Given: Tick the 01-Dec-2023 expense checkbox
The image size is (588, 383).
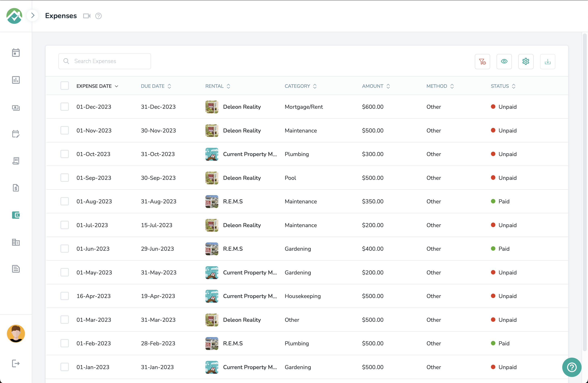Looking at the screenshot, I should click(65, 107).
